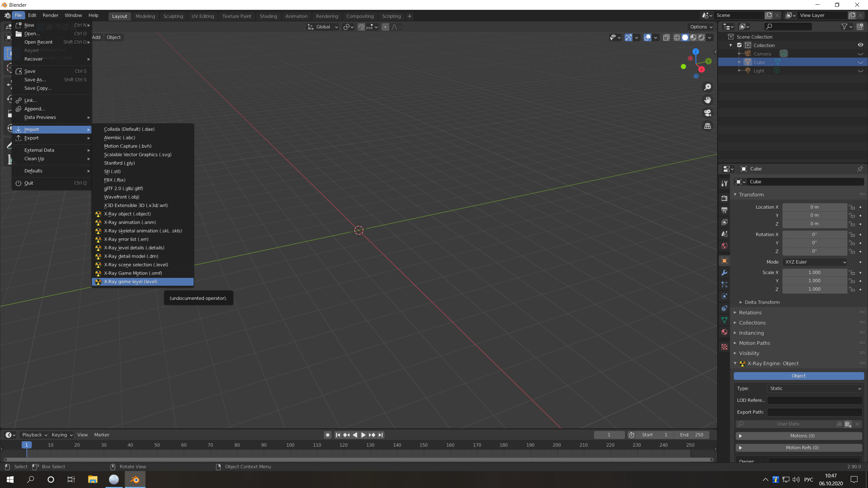
Task: Choose FBX (.fbx) import option
Action: (x=142, y=180)
